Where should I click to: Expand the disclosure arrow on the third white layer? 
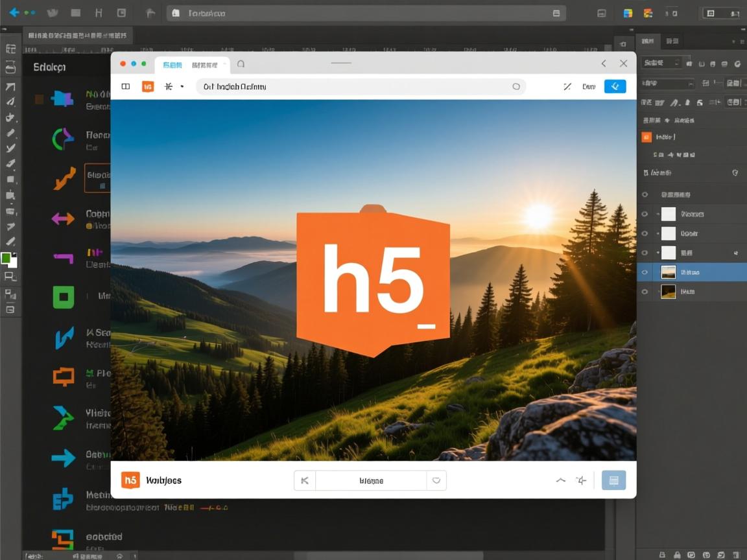(657, 251)
